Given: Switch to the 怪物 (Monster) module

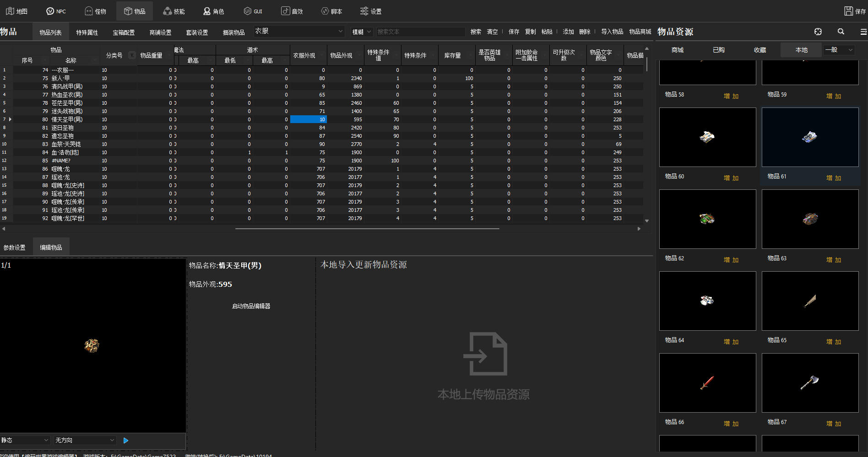Looking at the screenshot, I should tap(95, 11).
